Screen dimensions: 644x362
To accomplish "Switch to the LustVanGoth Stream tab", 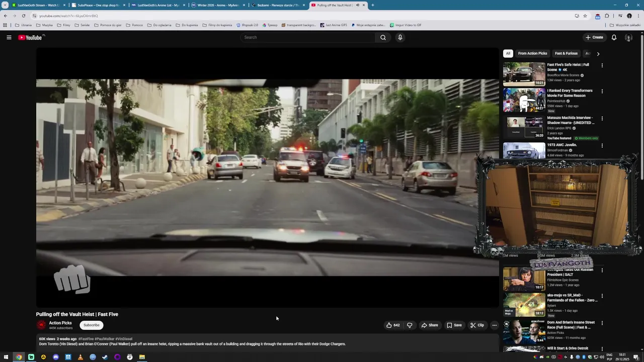I will coord(38,5).
